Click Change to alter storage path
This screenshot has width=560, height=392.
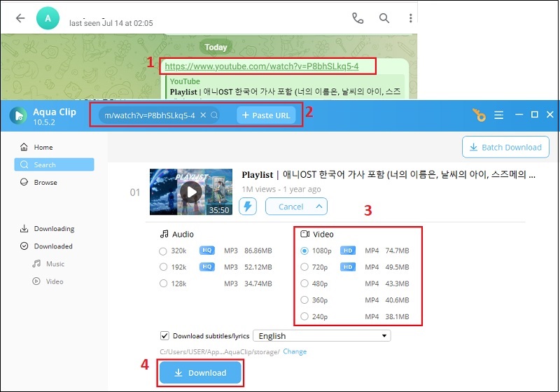(295, 351)
